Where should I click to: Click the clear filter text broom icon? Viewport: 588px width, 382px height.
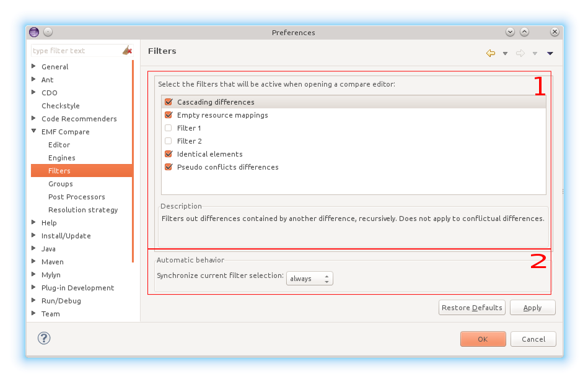pos(127,51)
